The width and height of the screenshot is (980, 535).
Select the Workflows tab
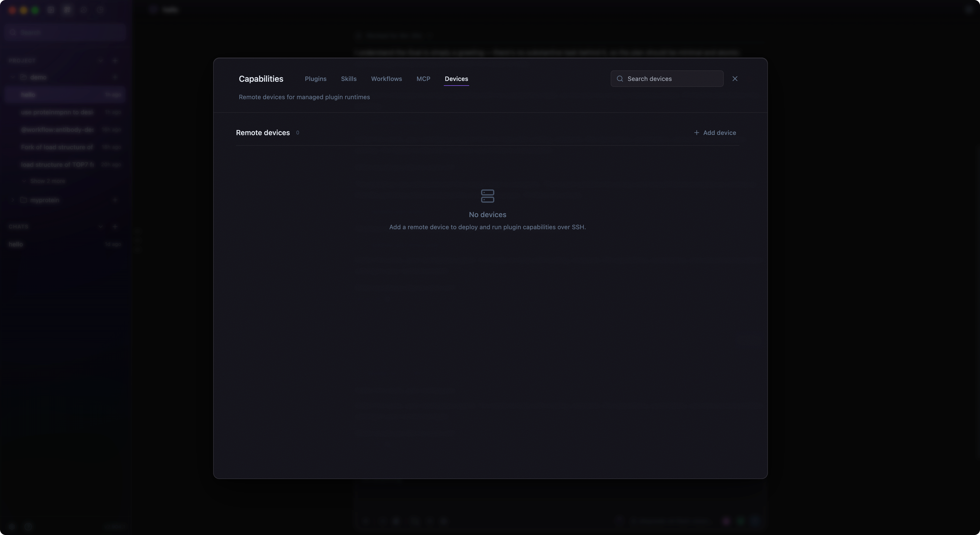pyautogui.click(x=386, y=79)
